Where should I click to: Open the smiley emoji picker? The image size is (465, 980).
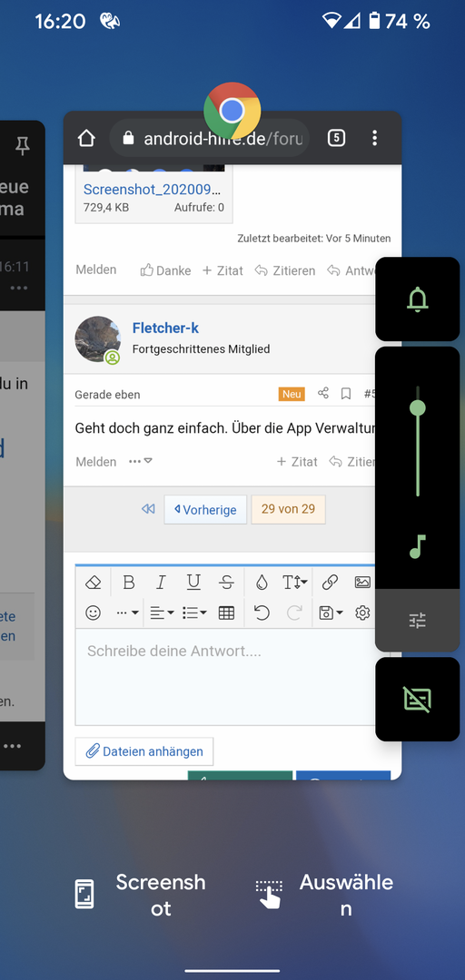click(94, 613)
